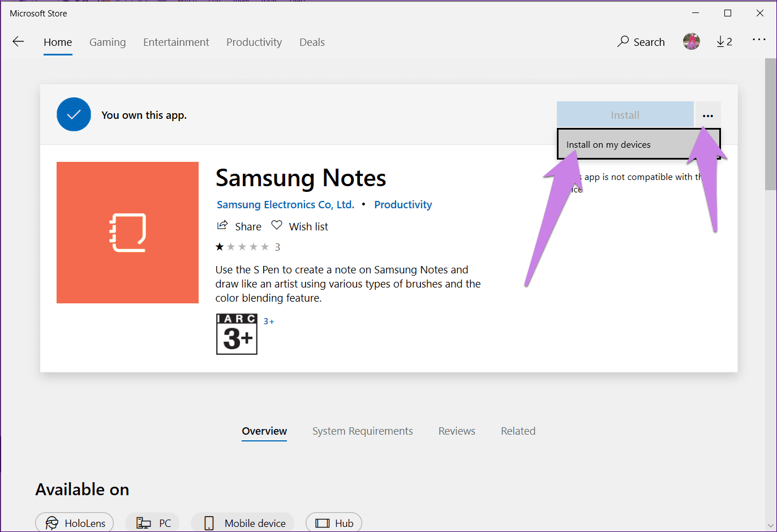This screenshot has width=777, height=532.
Task: Select the PC device chip
Action: 153,523
